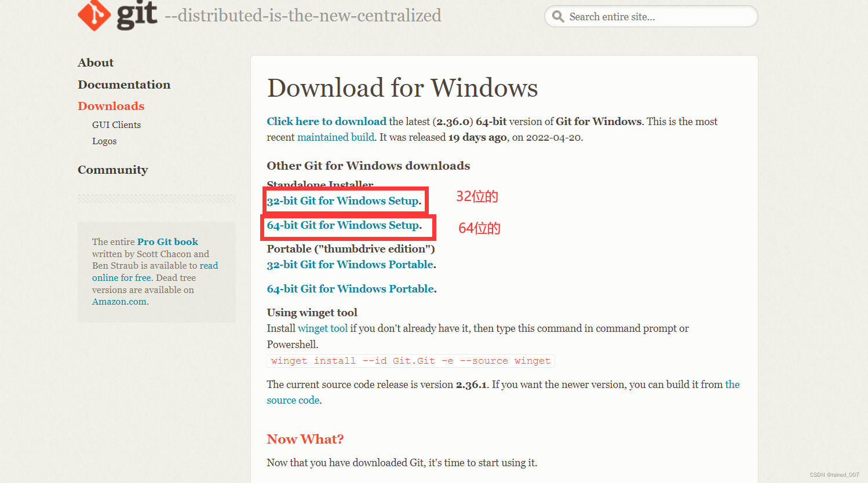Click the Git logo icon
868x483 pixels.
[x=118, y=15]
